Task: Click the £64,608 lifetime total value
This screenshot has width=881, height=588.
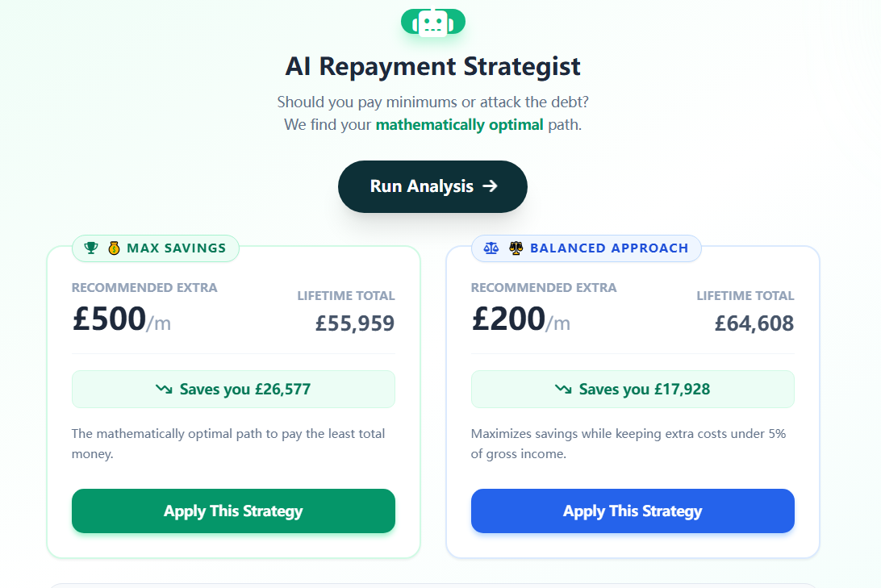Action: pyautogui.click(x=754, y=323)
